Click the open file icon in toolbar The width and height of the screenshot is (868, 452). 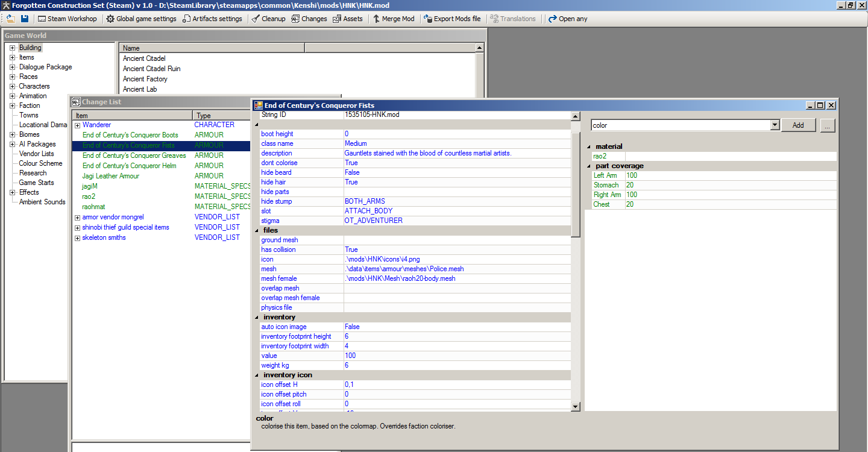pos(11,19)
